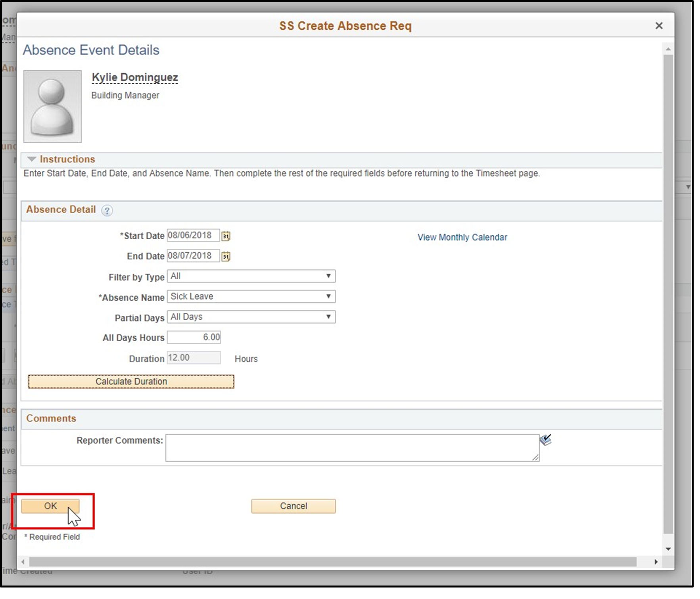Close the SS Create Absence Req dialog
This screenshot has width=700, height=599.
click(659, 25)
